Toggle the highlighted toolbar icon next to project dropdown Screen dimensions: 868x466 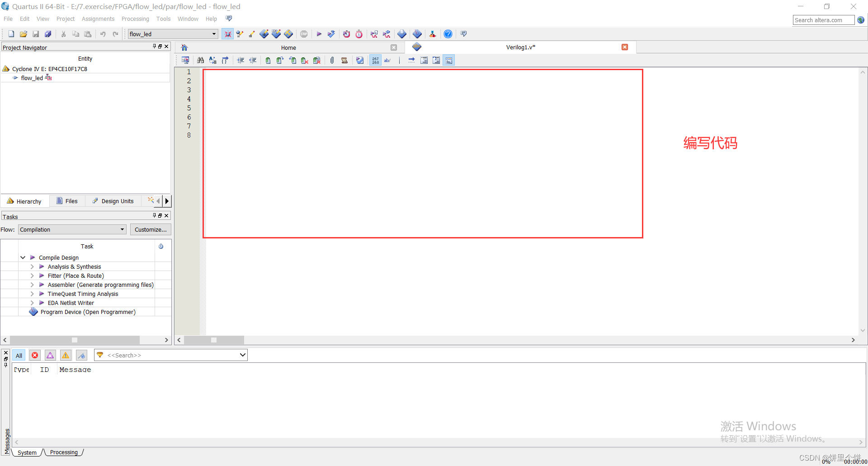tap(228, 34)
